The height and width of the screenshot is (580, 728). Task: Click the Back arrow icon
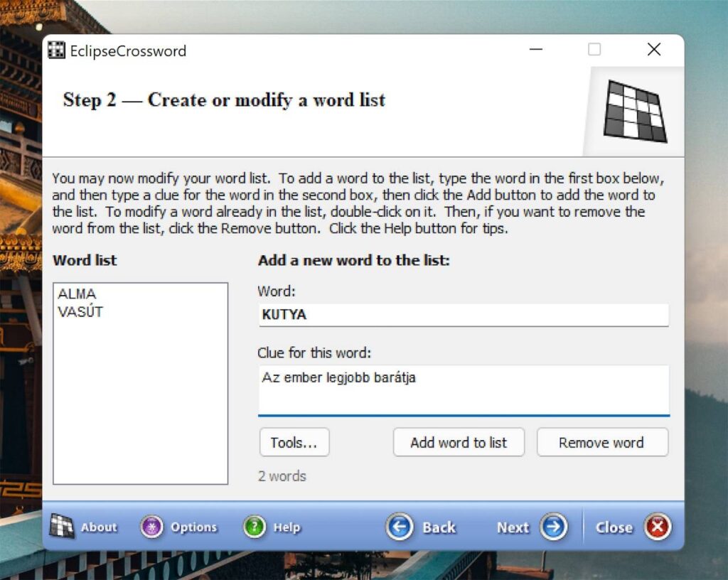click(x=400, y=527)
